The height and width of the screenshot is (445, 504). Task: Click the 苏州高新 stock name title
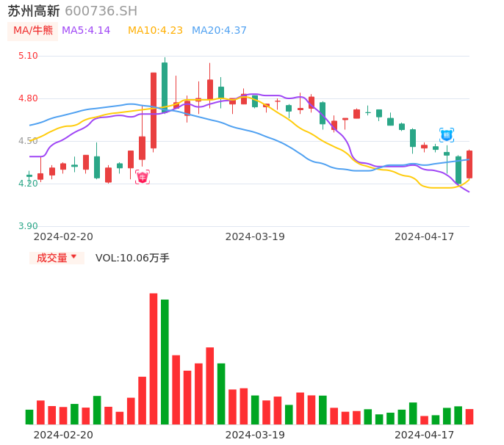34,11
